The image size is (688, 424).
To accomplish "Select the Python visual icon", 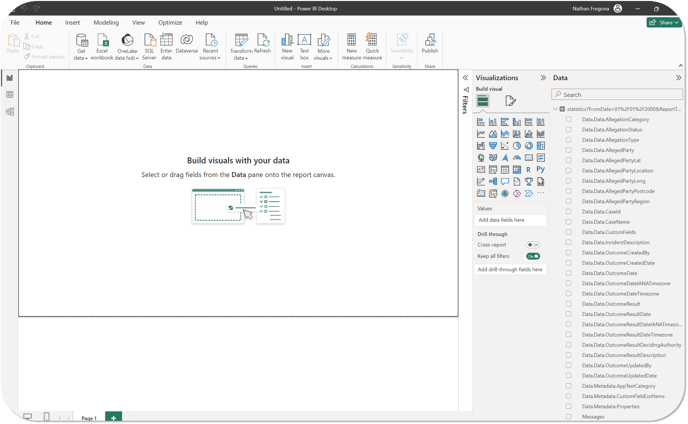I will tap(541, 169).
